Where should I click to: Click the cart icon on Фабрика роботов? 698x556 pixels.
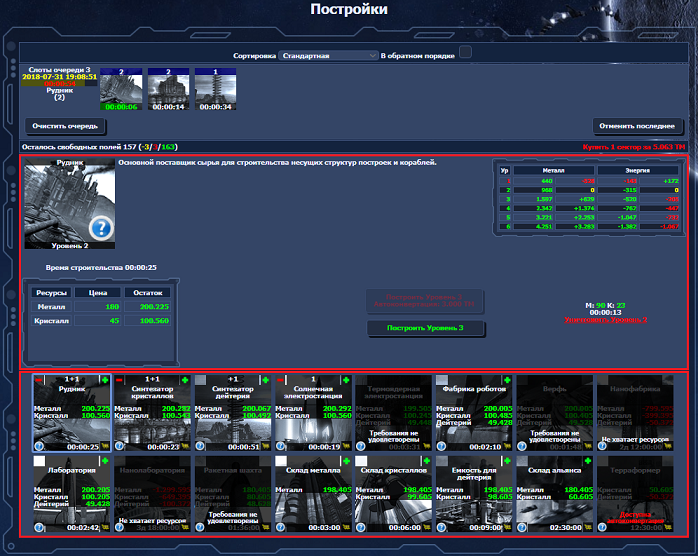(505, 447)
